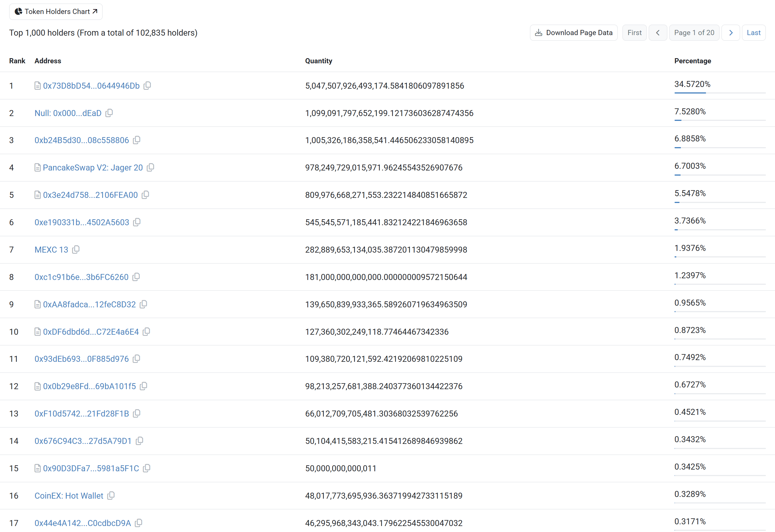This screenshot has width=775, height=532.
Task: Copy the CoinEX: Hot Wallet address
Action: click(x=111, y=495)
